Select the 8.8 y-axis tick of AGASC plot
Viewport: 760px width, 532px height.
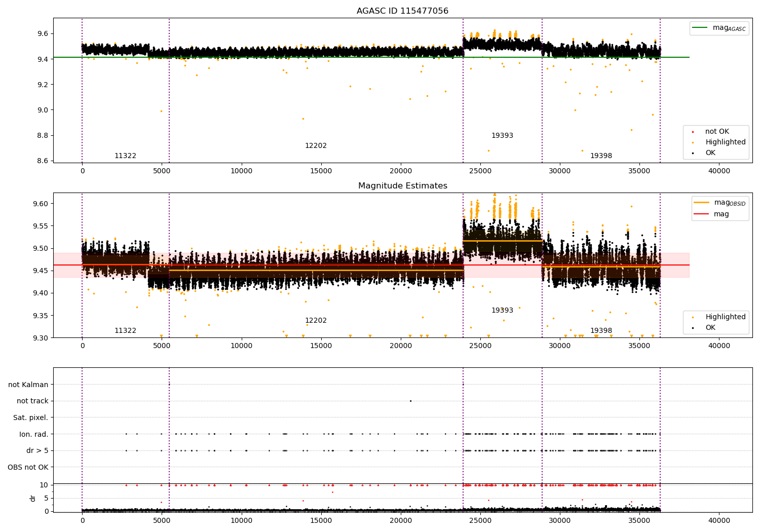click(43, 135)
